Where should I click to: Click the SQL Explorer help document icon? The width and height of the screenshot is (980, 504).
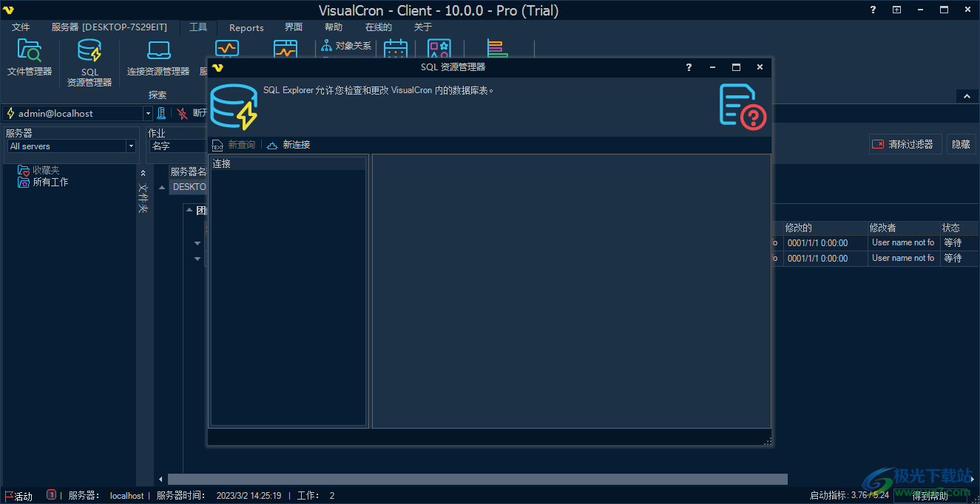743,106
